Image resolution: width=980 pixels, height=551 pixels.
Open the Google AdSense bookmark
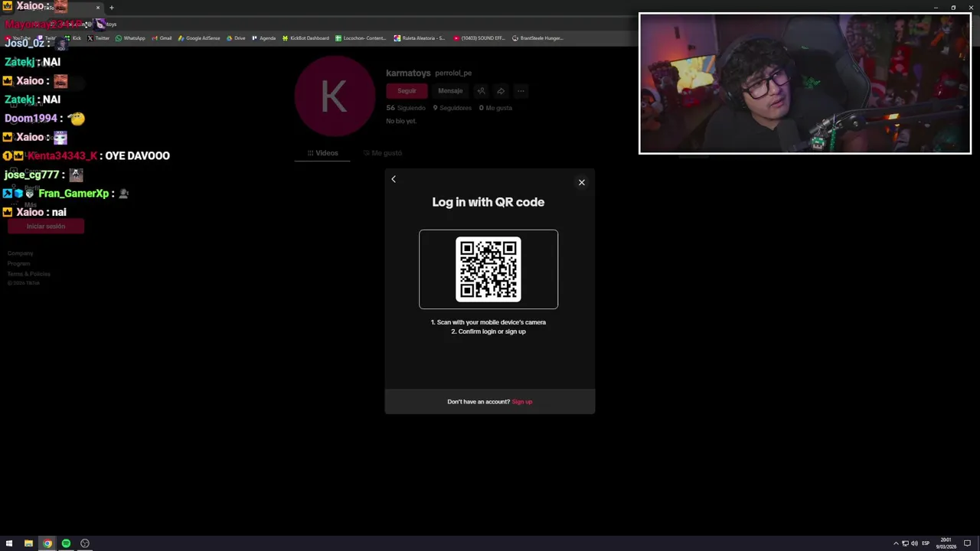(x=199, y=38)
